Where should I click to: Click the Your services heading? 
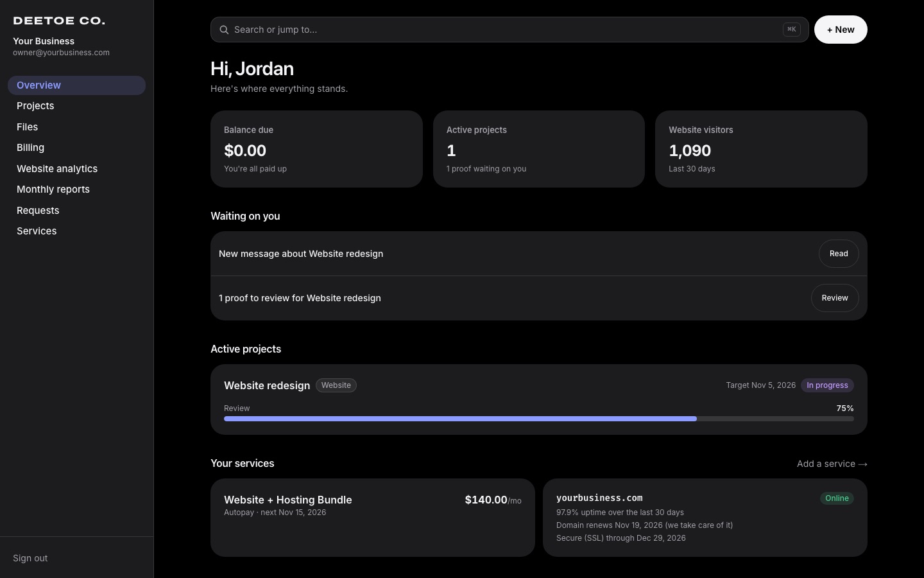point(243,463)
